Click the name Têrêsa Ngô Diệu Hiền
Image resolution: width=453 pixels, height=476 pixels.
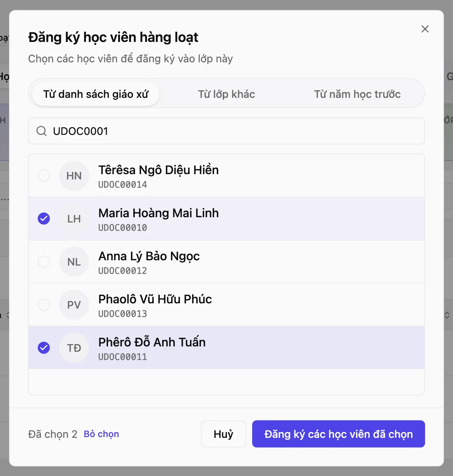pos(159,170)
